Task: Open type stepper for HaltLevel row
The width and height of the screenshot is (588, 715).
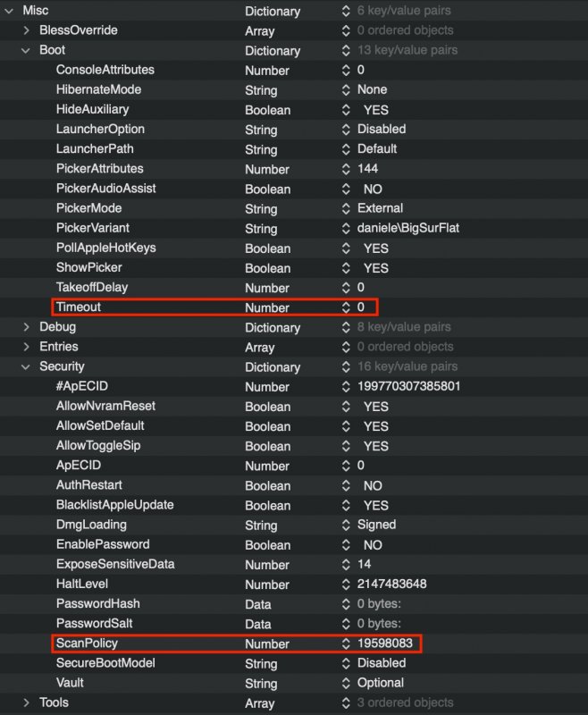Action: coord(347,584)
